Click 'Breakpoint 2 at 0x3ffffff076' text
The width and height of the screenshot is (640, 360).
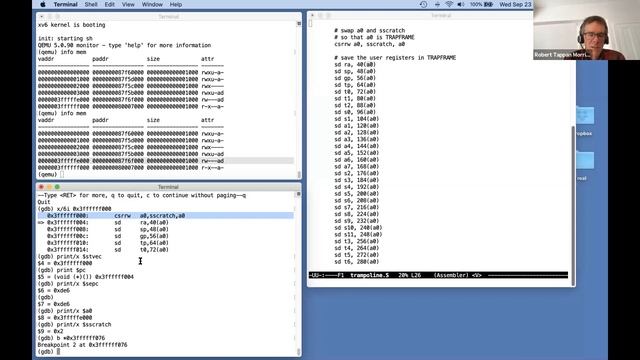click(82, 345)
